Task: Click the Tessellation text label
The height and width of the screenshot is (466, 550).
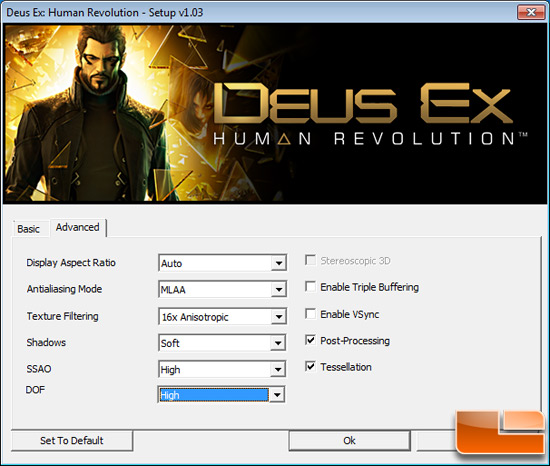Action: click(x=346, y=367)
